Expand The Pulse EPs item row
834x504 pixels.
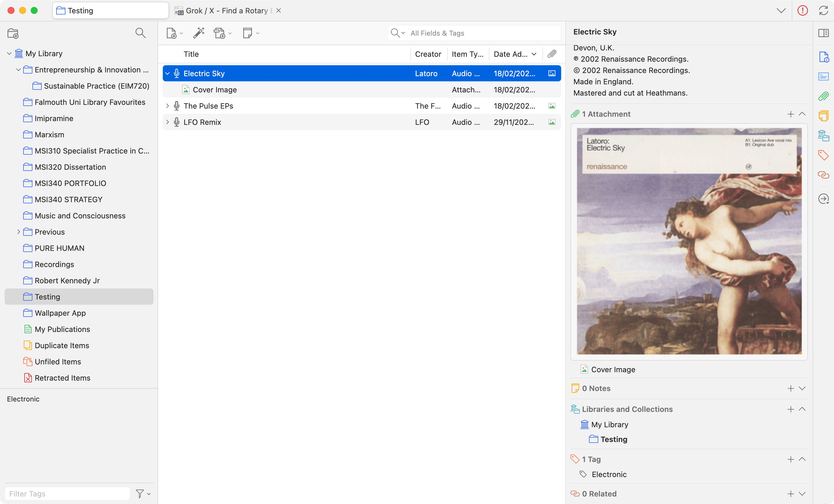[167, 106]
